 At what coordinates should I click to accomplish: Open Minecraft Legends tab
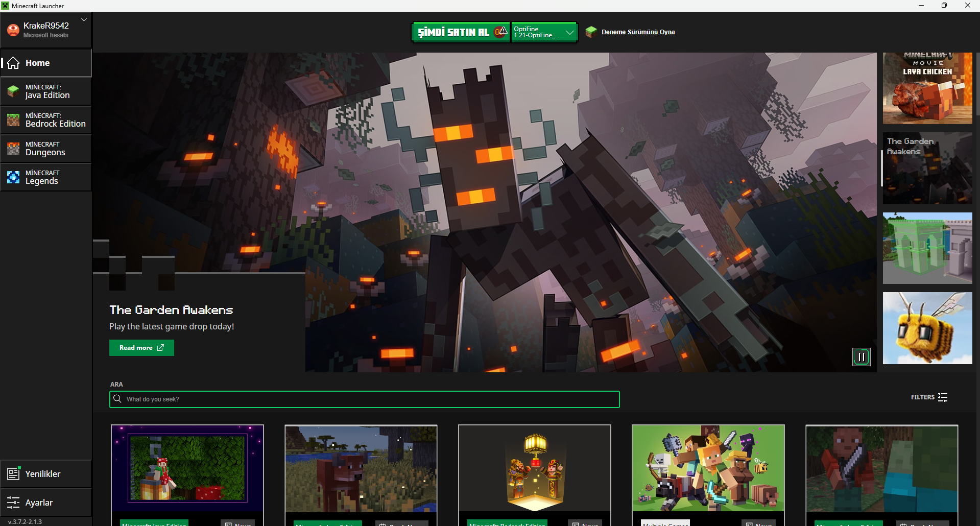tap(46, 177)
